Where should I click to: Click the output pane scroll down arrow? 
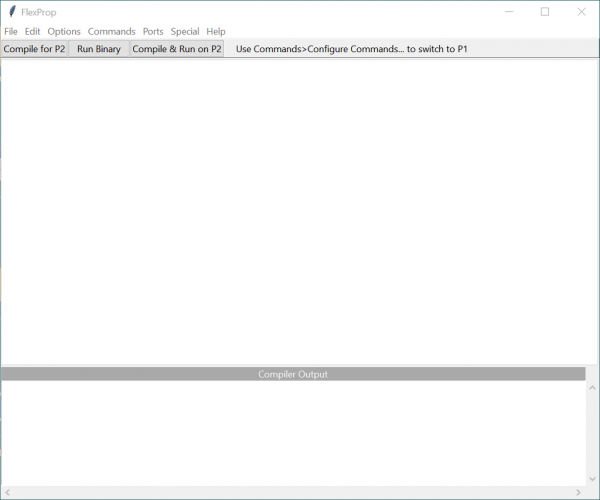pyautogui.click(x=592, y=479)
